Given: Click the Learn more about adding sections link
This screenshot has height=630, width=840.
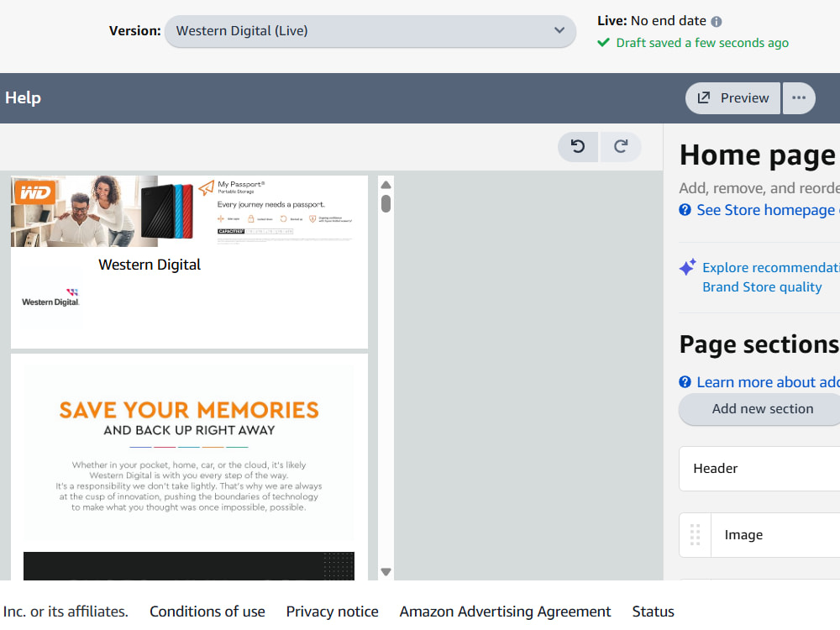Looking at the screenshot, I should 768,382.
